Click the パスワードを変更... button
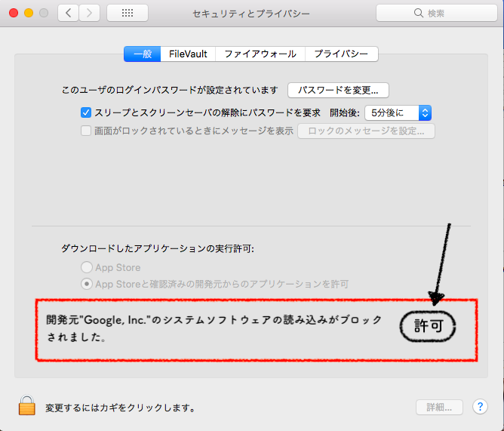 click(338, 90)
